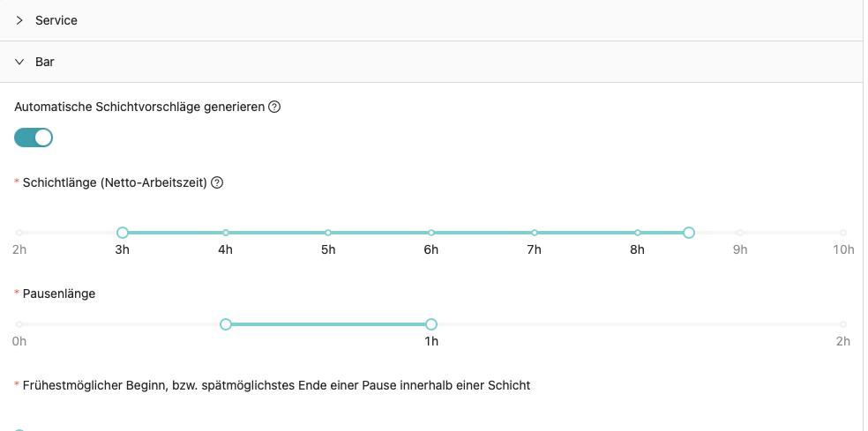Click Pausenlänge slider handle at 1h
The width and height of the screenshot is (868, 431).
click(431, 324)
